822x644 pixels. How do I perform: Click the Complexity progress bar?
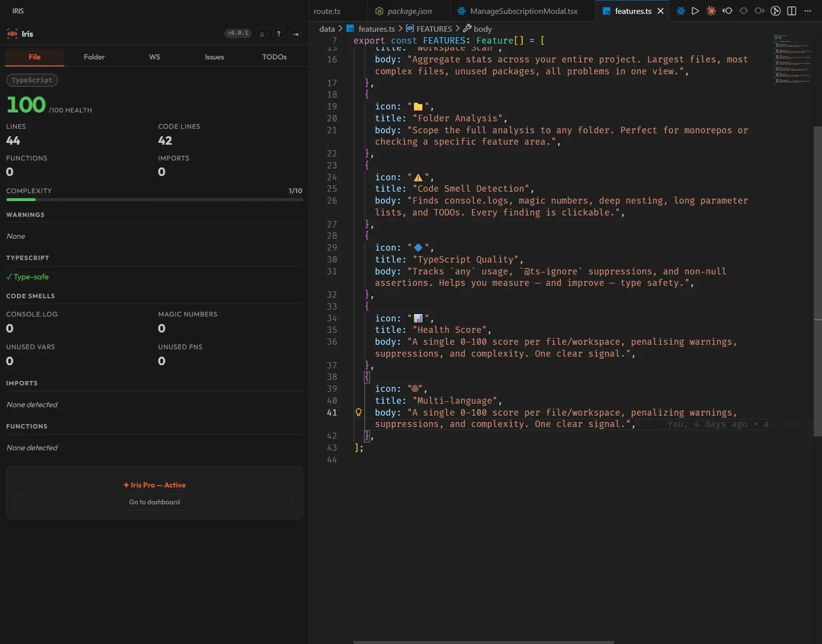coord(154,200)
